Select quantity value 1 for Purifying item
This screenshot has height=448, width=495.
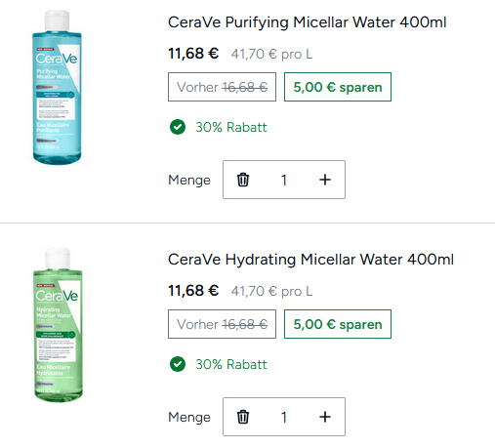click(284, 180)
